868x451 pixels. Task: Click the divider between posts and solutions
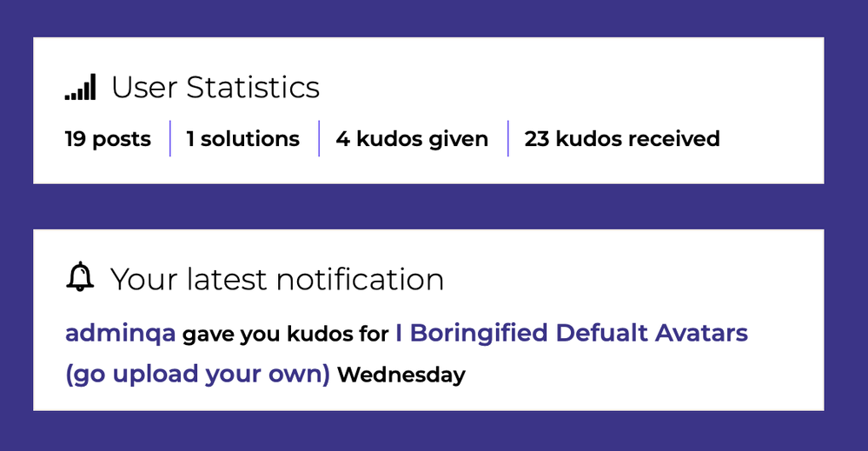click(170, 138)
